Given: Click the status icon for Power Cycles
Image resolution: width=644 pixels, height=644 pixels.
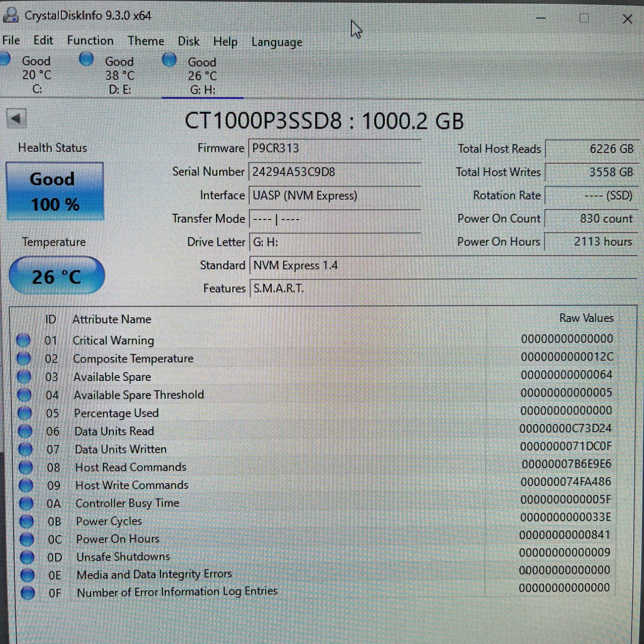Looking at the screenshot, I should [x=27, y=521].
